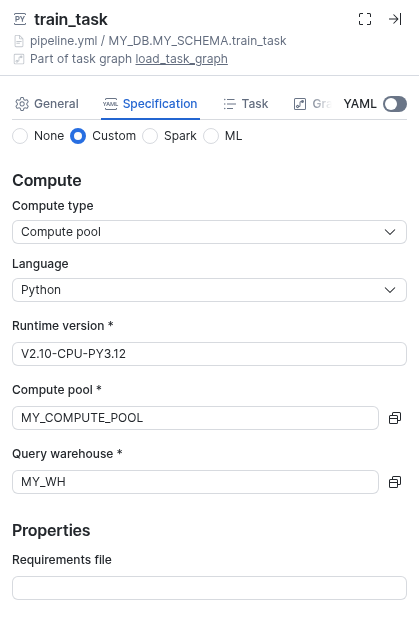420x620 pixels.
Task: Expand panel to full screen icon
Action: pyautogui.click(x=365, y=19)
